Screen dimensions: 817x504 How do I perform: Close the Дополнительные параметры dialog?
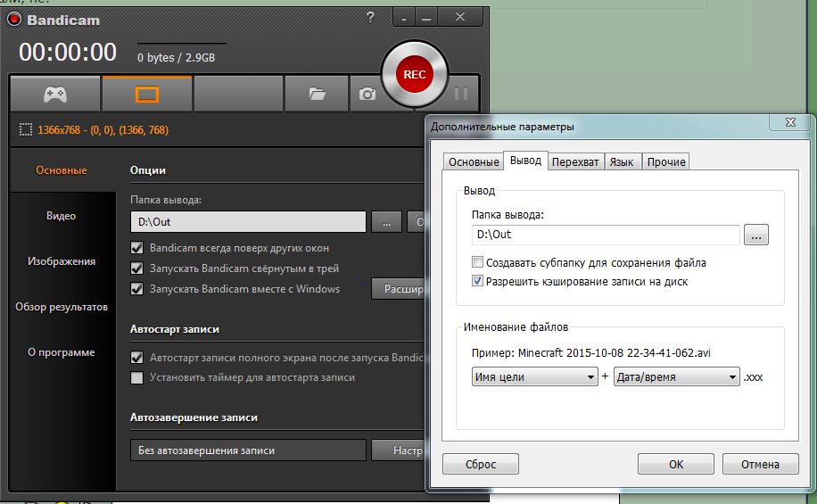[790, 122]
